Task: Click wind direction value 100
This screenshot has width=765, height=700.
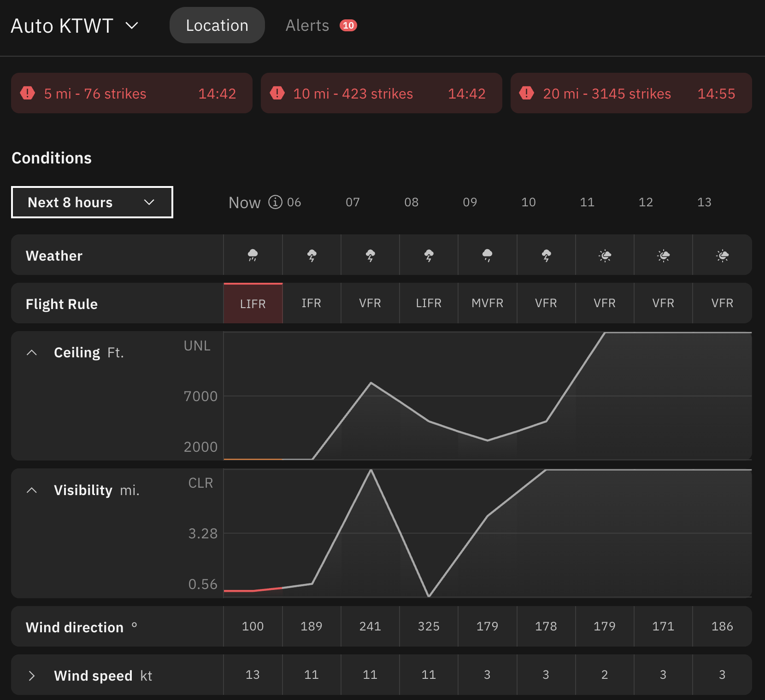Action: 253,626
